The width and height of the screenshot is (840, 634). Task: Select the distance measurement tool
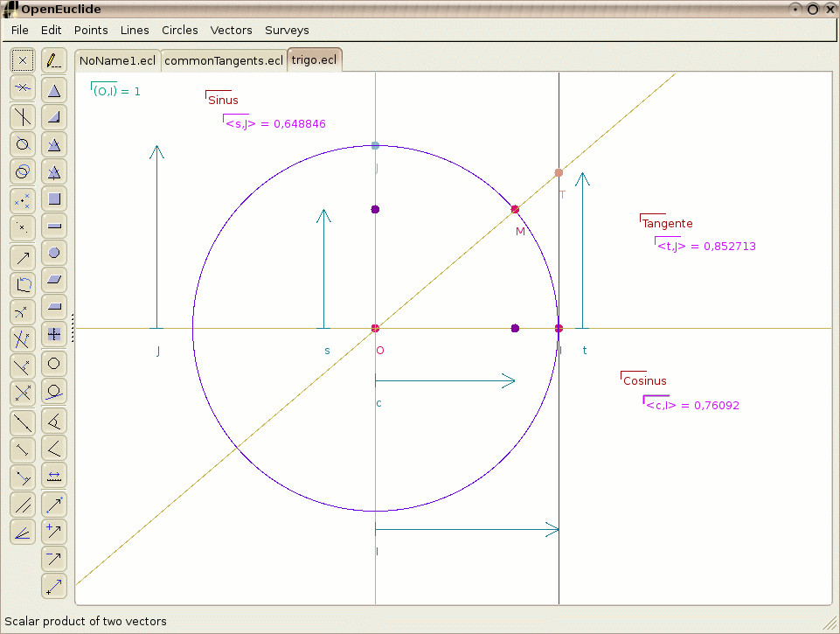(54, 476)
